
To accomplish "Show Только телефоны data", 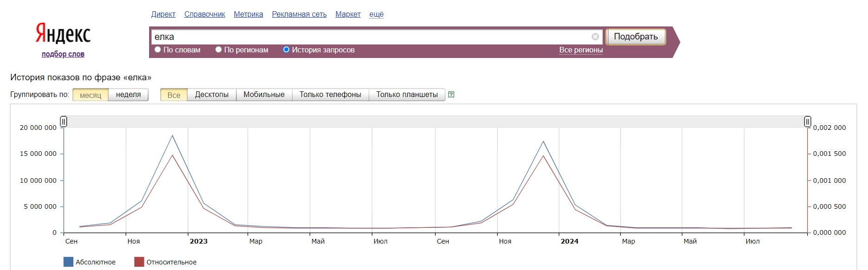I will [x=330, y=95].
